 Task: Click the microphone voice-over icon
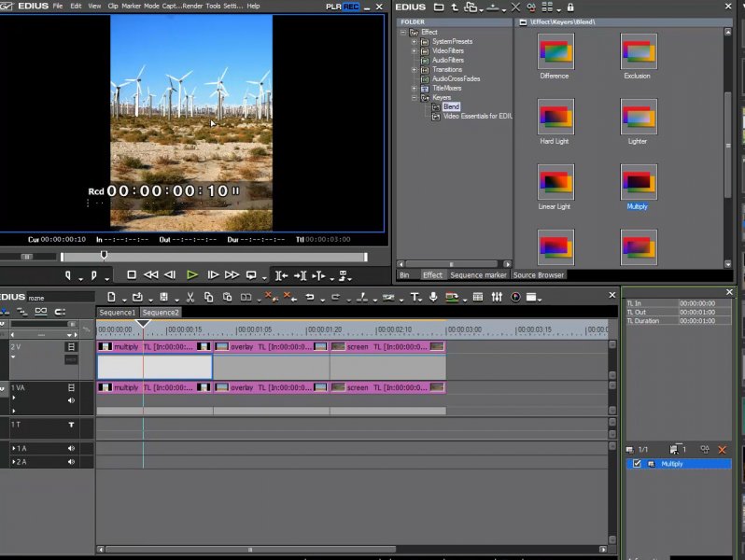coord(432,298)
